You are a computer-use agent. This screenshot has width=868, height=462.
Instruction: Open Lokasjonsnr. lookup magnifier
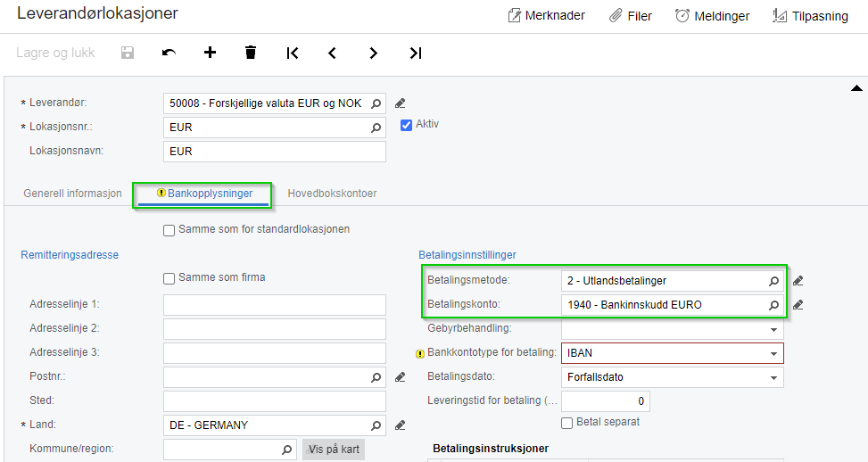376,128
